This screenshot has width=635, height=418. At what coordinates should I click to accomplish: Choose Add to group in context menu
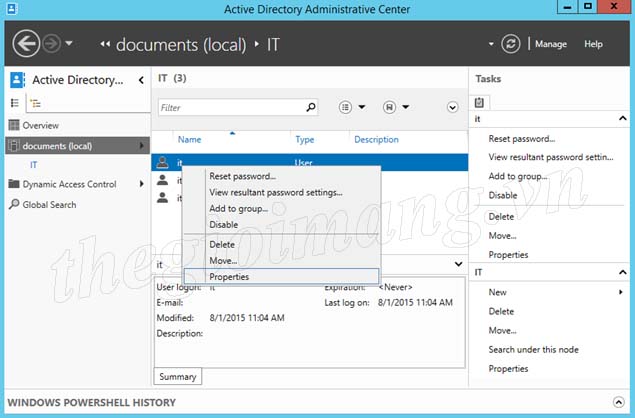click(x=281, y=209)
